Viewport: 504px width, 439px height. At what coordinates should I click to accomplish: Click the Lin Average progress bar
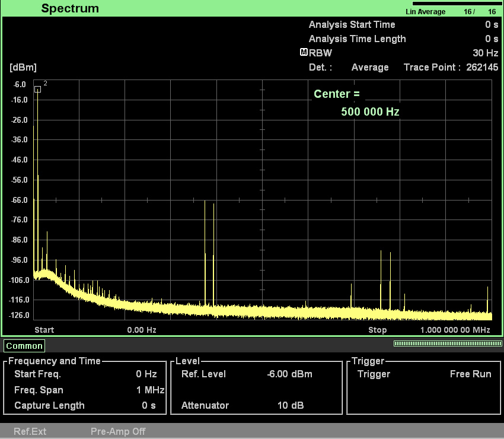(457, 4)
